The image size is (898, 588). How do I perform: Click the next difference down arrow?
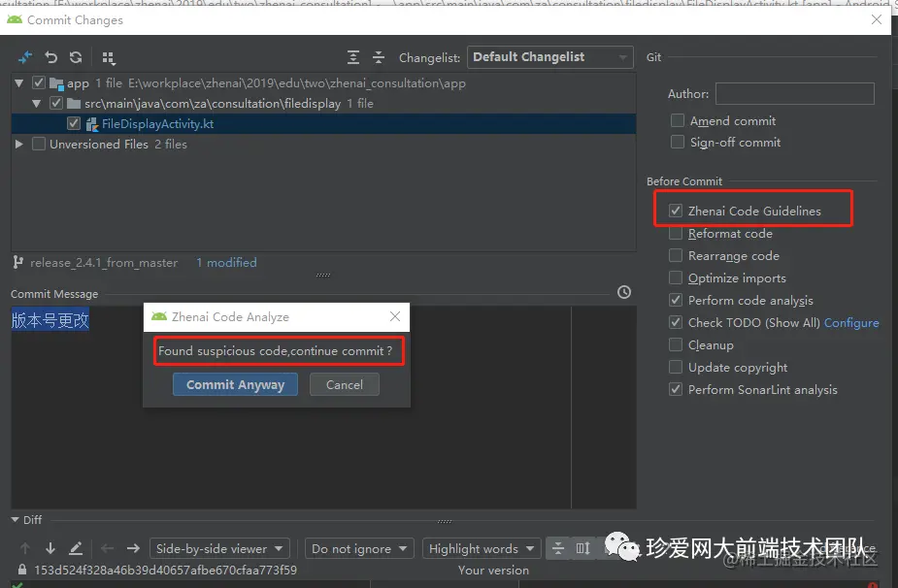tap(50, 548)
